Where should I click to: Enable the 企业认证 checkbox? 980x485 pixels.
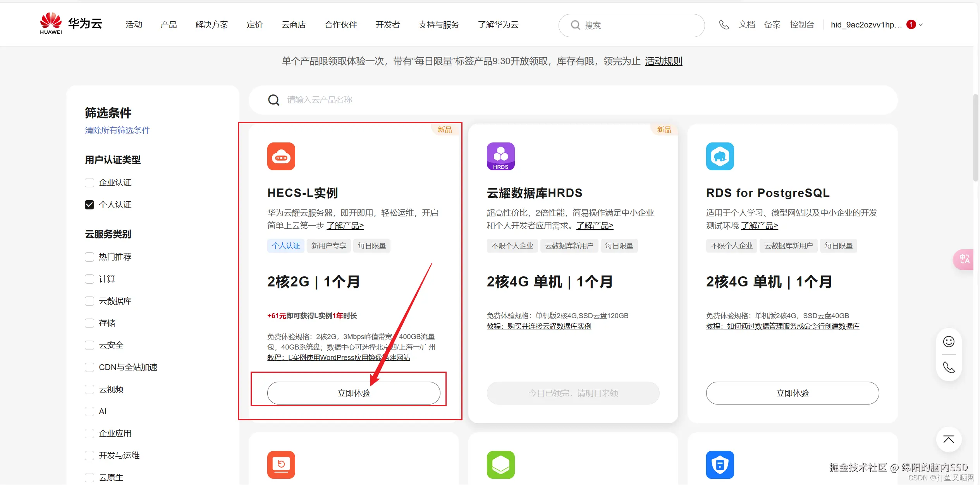click(89, 183)
